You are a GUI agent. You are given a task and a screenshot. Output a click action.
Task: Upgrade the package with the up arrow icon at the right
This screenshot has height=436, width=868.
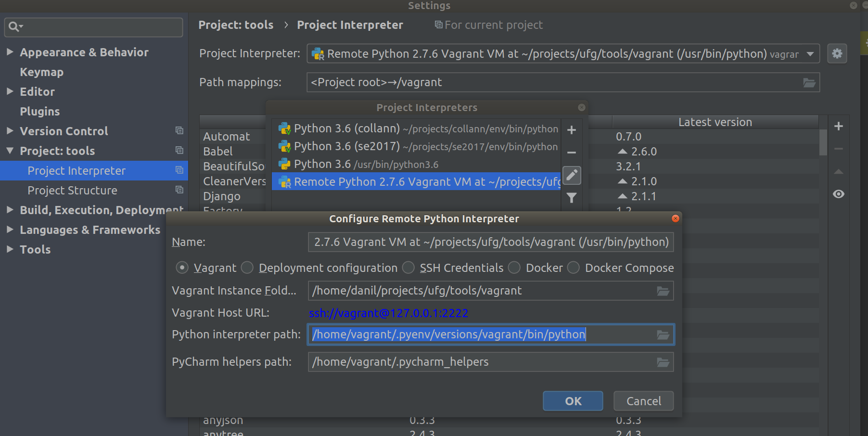[839, 171]
